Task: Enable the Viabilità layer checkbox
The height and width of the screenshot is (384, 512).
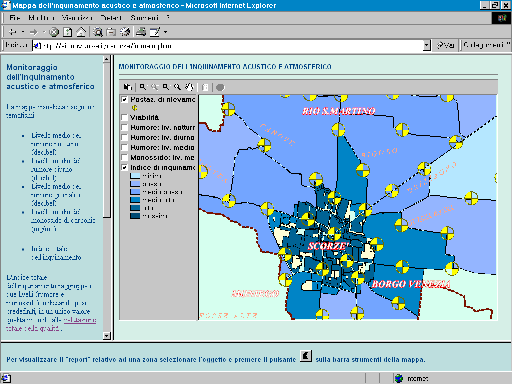Action: coord(124,117)
